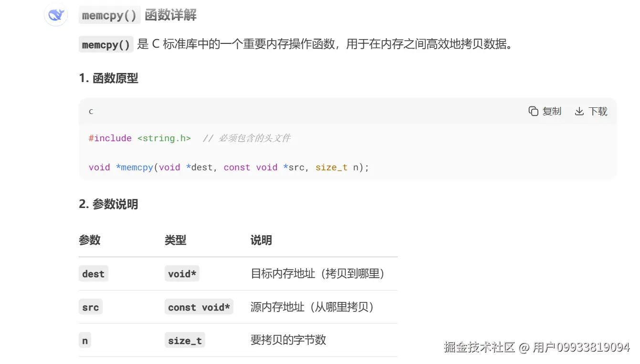Click the const void* type cell
The width and height of the screenshot is (640, 364).
[x=199, y=307]
